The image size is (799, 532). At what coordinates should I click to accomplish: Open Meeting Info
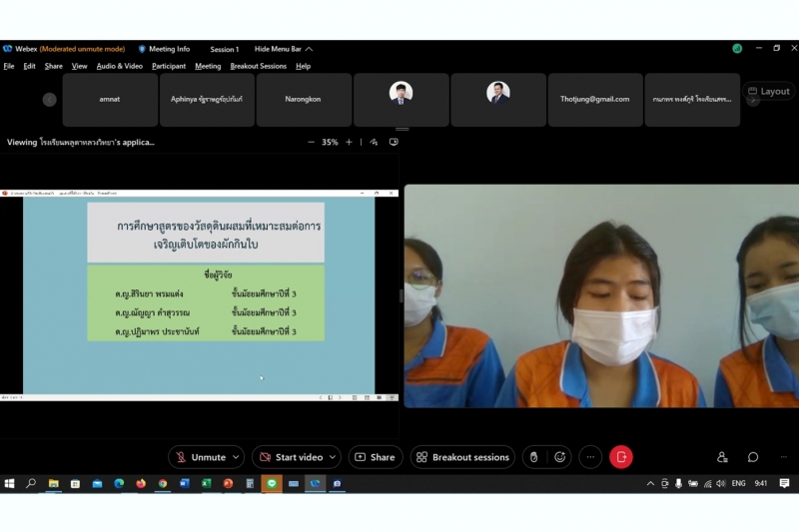[164, 49]
